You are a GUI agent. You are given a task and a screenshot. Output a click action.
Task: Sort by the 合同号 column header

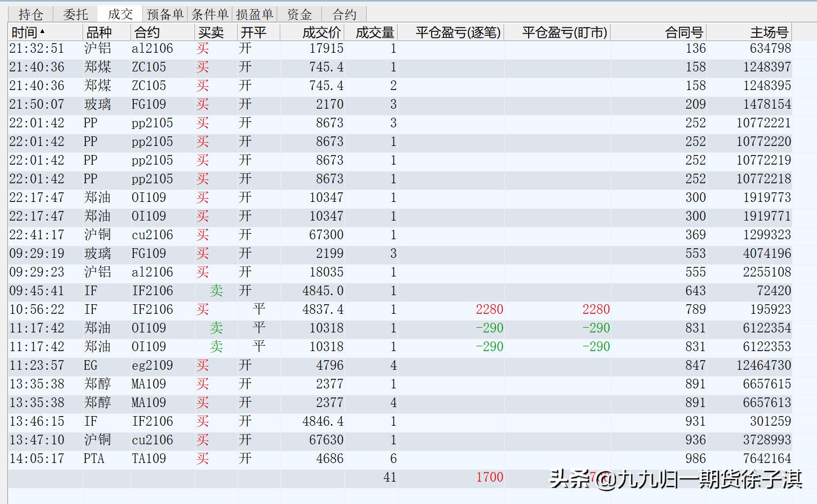(683, 31)
